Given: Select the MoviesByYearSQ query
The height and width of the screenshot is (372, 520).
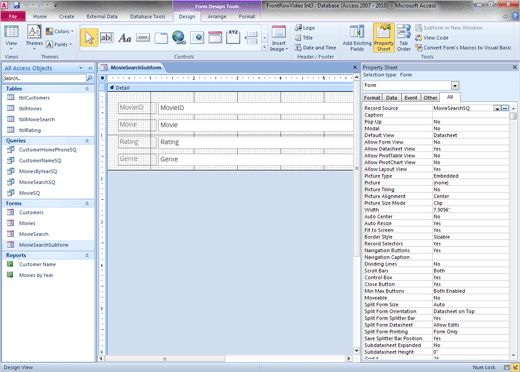Looking at the screenshot, I should pos(38,171).
